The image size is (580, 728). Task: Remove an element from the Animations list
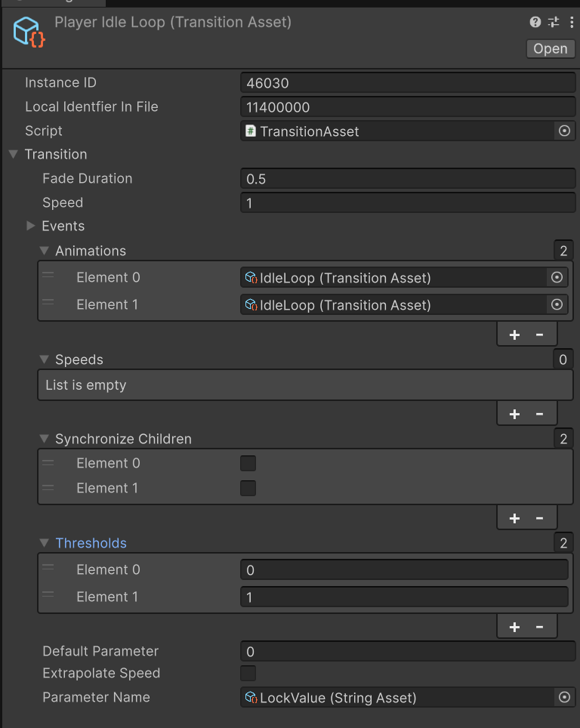coord(539,335)
